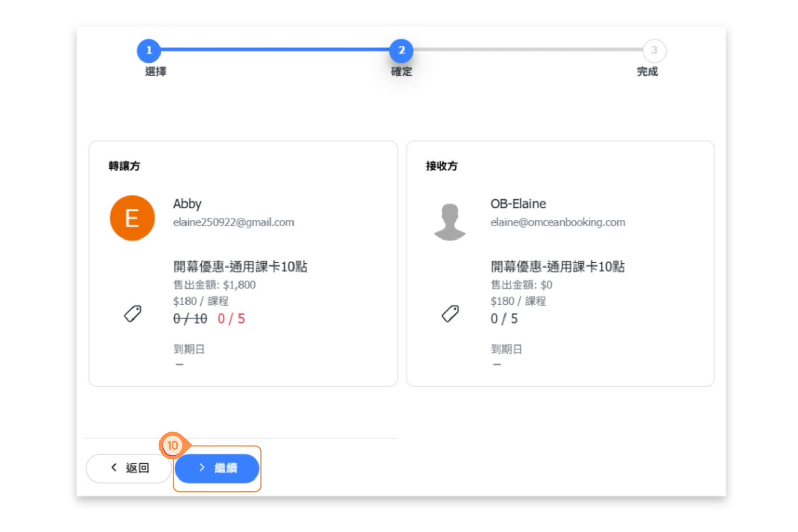Screen dimensions: 798x532
Task: Click the red 0 / 5 balance
Action: coord(231,319)
